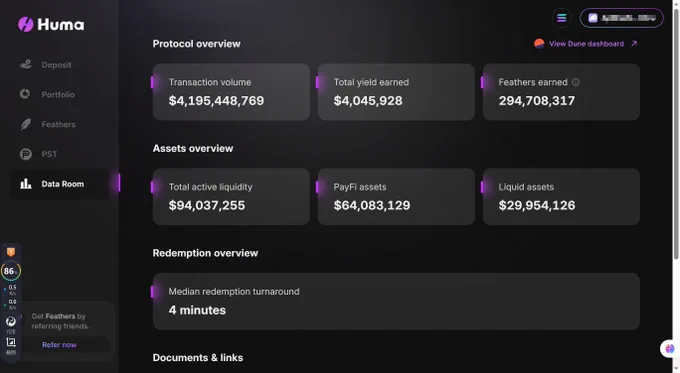Viewport: 680px width, 373px height.
Task: Click the info icon next to Feathers earned
Action: (575, 82)
